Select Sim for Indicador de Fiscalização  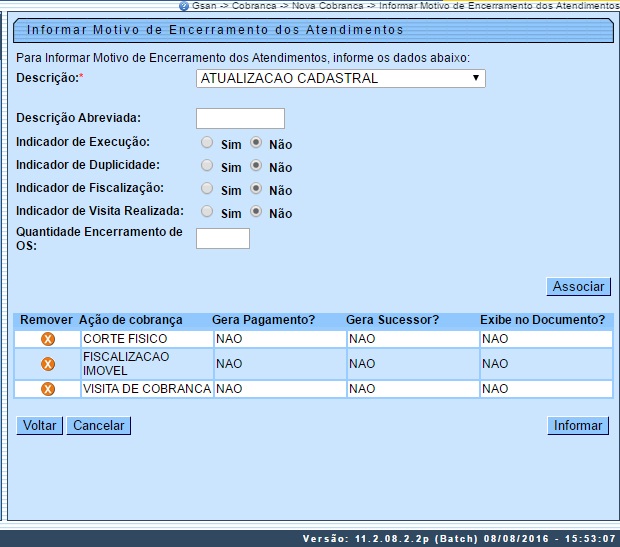[207, 189]
